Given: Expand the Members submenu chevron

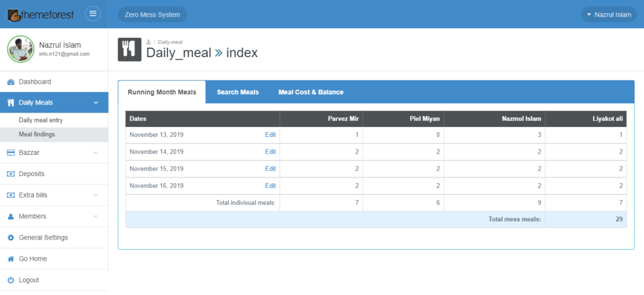Looking at the screenshot, I should tap(96, 216).
